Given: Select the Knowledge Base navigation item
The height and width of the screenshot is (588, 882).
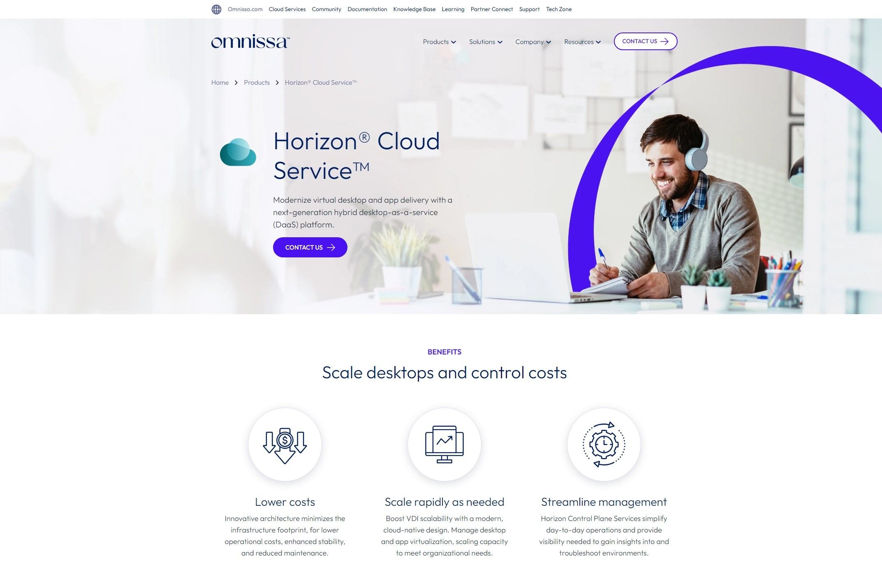Looking at the screenshot, I should coord(414,9).
